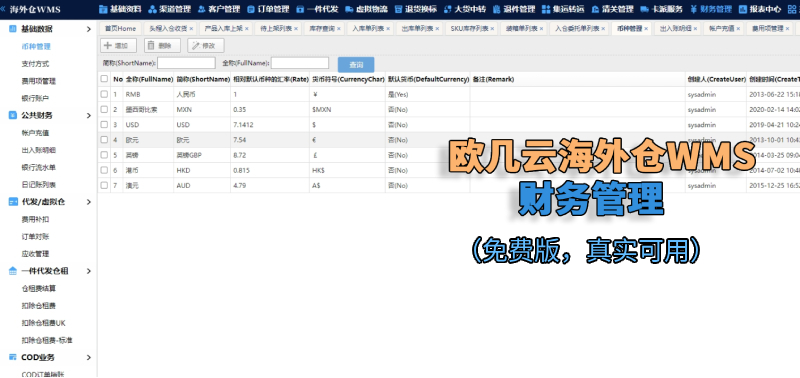This screenshot has height=378, width=800.
Task: Open the 一件代发 menu icon
Action: (300, 9)
